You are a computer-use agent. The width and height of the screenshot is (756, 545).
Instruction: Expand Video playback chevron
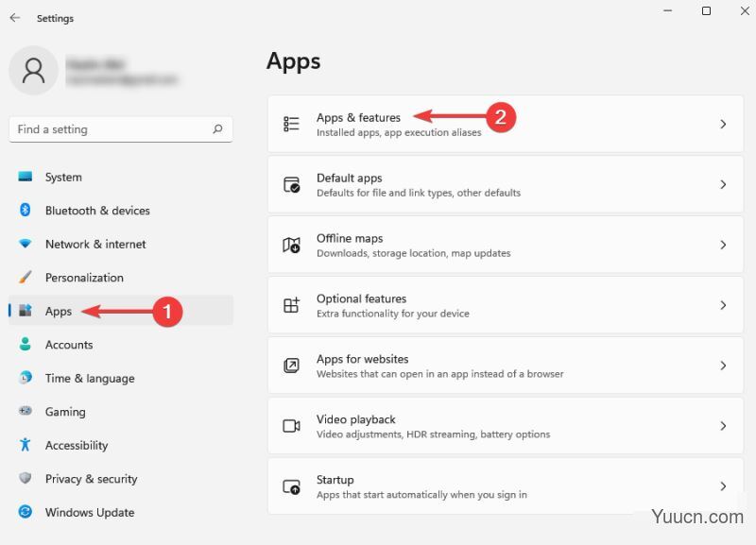723,426
